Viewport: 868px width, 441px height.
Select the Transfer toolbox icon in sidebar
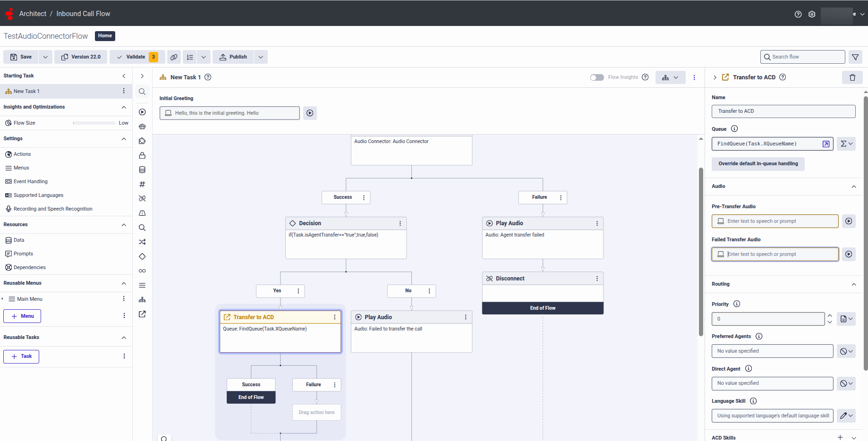pos(142,314)
